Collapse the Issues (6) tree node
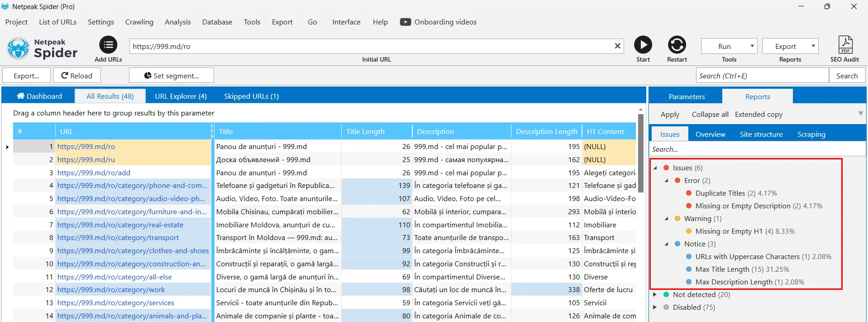 click(x=655, y=168)
